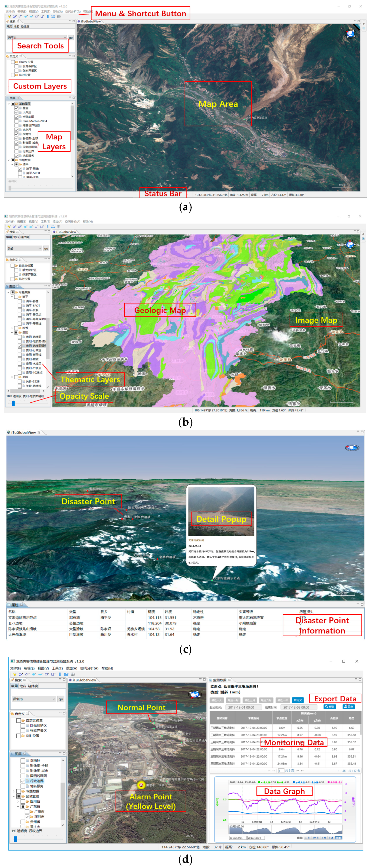Image resolution: width=369 pixels, height=868 pixels.
Task: Select polyline drawing tool icon in screenshot (d)
Action: pos(21,674)
